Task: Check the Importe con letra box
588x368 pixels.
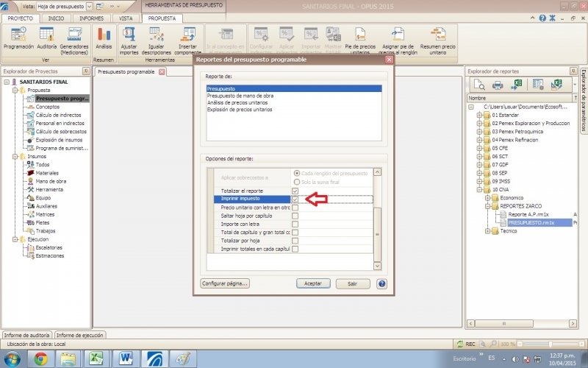Action: tap(295, 224)
